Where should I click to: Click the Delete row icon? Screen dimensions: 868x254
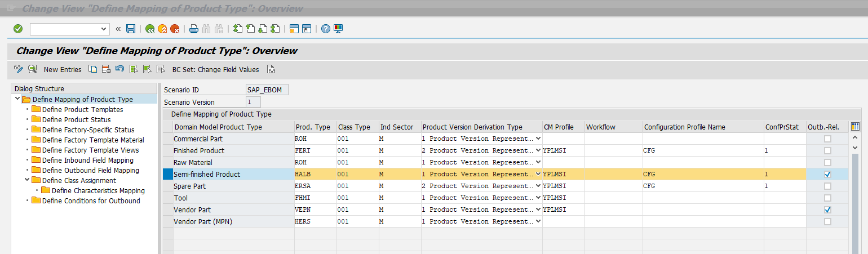coord(106,69)
